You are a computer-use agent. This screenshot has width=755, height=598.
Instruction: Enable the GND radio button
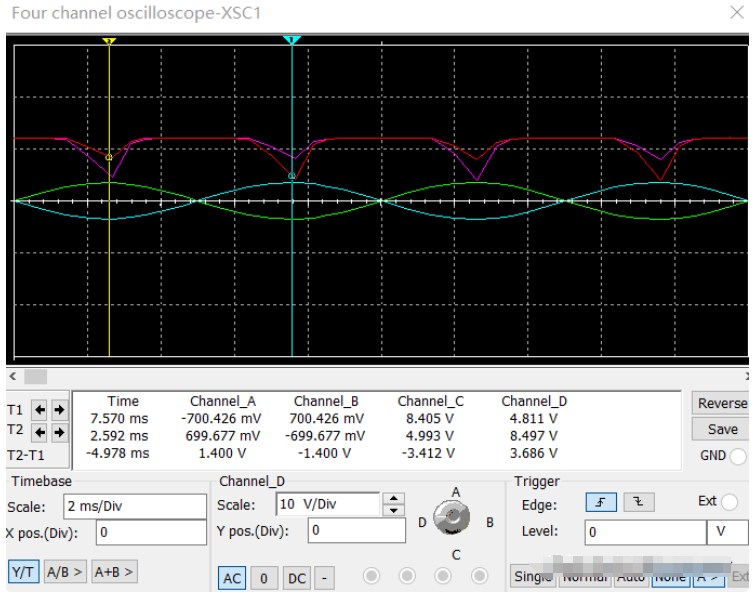point(738,456)
